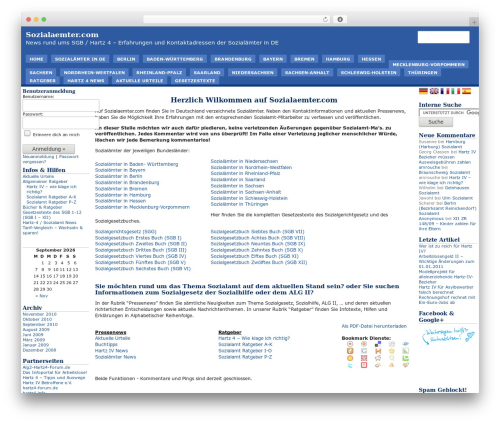This screenshot has width=500, height=423.
Task: Click the Anmeldung login button
Action: coord(49,149)
